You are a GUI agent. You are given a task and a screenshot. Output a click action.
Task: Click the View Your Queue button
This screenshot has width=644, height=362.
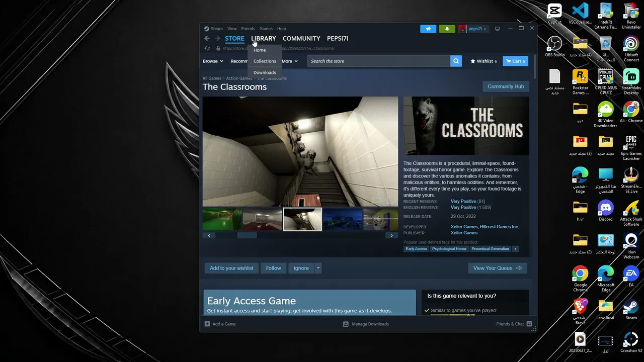pyautogui.click(x=498, y=268)
